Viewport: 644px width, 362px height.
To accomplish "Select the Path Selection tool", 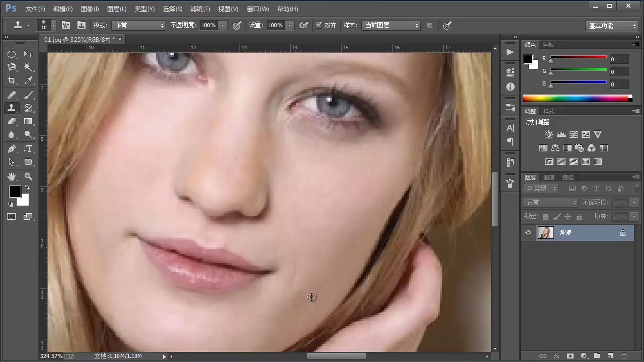I will click(x=12, y=162).
